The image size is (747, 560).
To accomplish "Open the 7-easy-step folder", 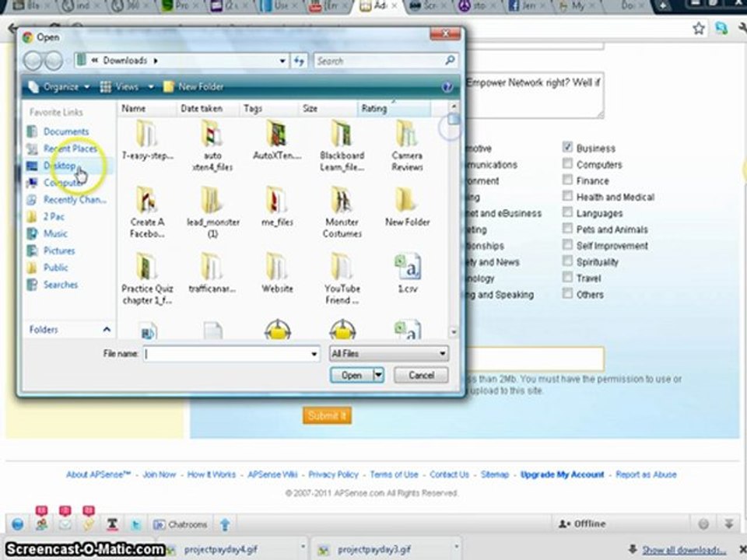I will 147,140.
